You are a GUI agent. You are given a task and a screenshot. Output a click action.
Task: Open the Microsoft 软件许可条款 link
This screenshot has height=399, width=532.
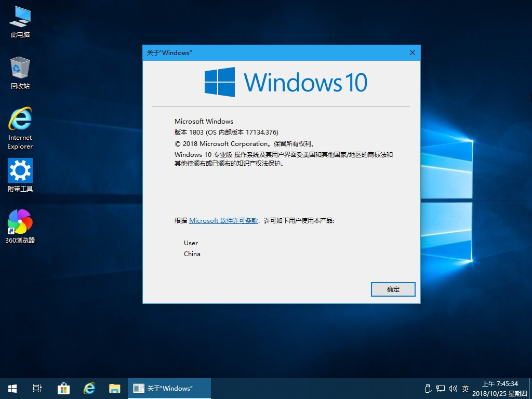click(x=223, y=220)
